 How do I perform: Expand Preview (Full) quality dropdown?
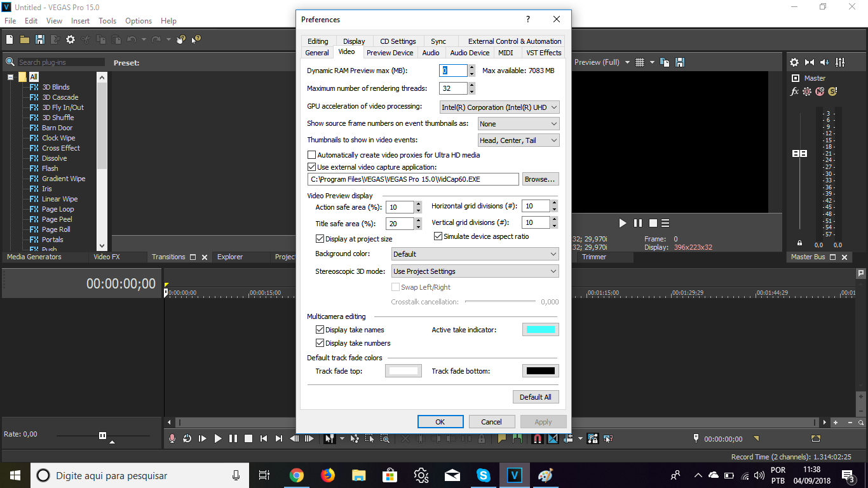pos(627,62)
